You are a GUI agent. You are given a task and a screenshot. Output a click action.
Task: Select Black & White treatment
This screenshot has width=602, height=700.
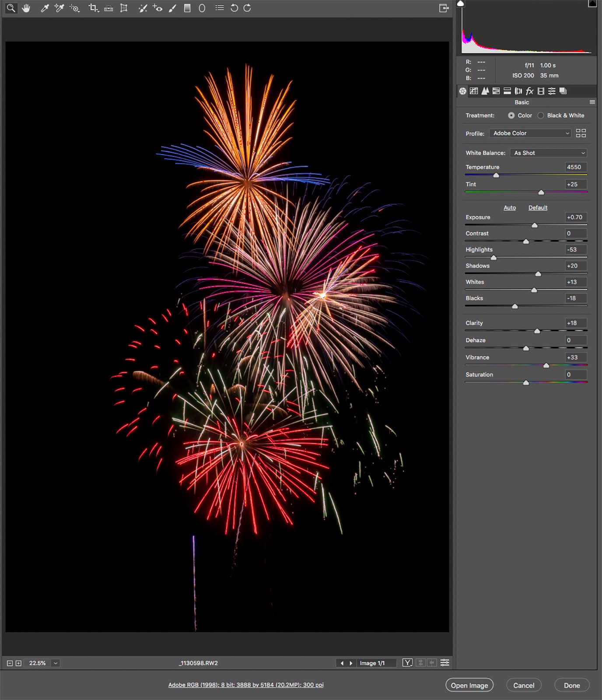click(541, 115)
